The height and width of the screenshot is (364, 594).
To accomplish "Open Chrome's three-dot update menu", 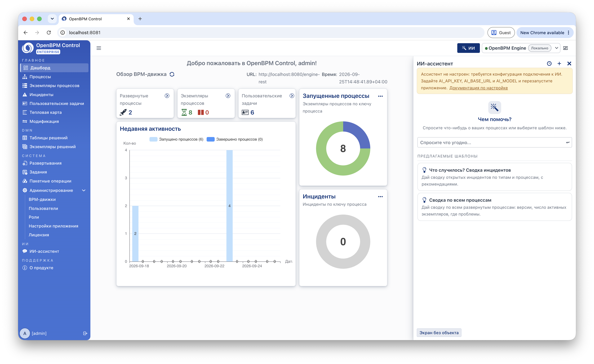I will [569, 33].
